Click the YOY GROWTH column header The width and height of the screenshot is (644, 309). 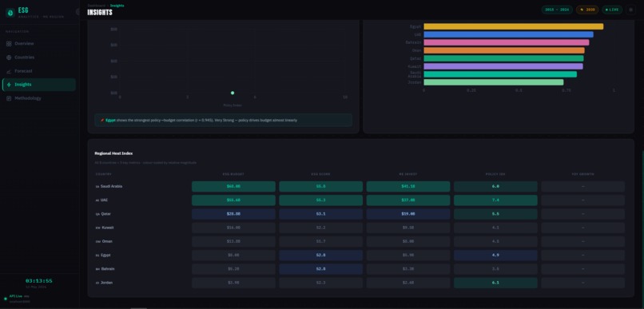point(582,174)
